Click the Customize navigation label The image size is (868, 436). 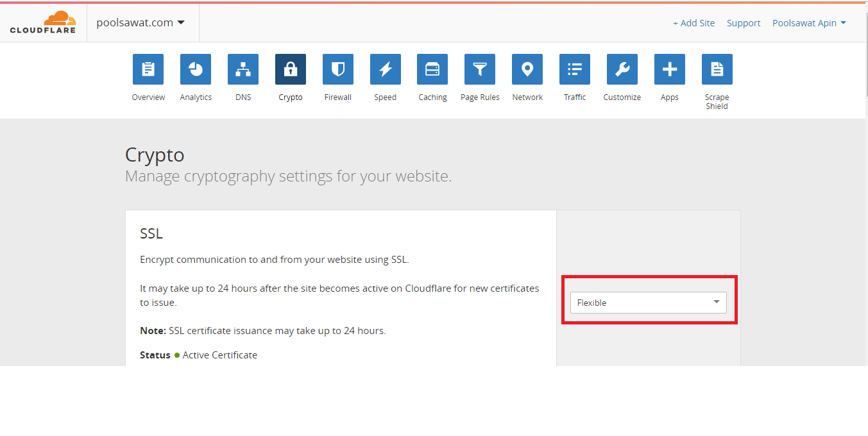coord(622,97)
